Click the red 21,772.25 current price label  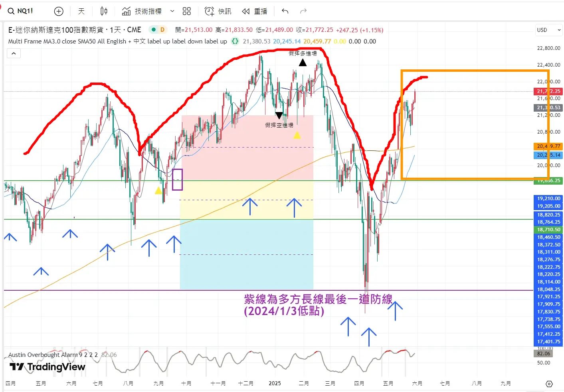point(548,91)
